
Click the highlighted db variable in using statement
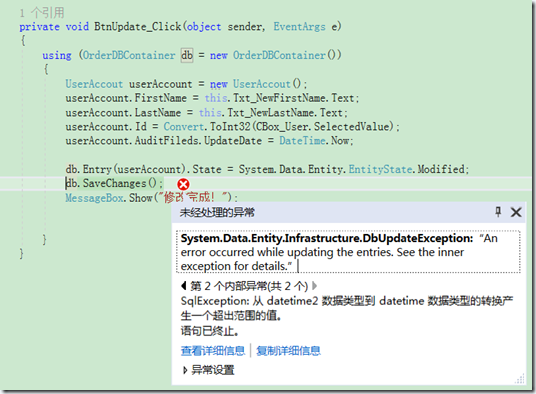click(187, 55)
